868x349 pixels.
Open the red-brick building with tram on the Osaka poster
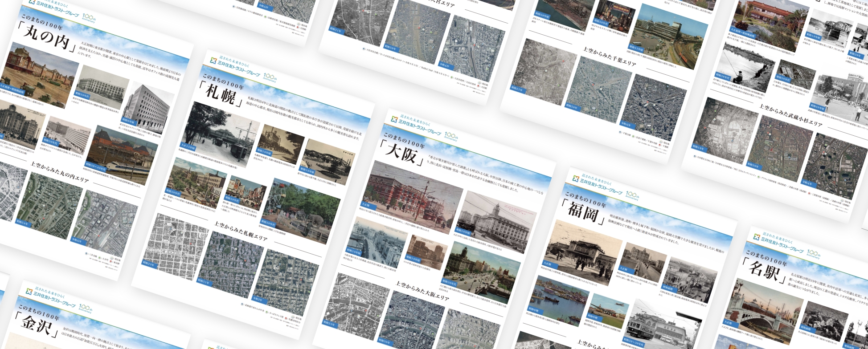point(411,198)
